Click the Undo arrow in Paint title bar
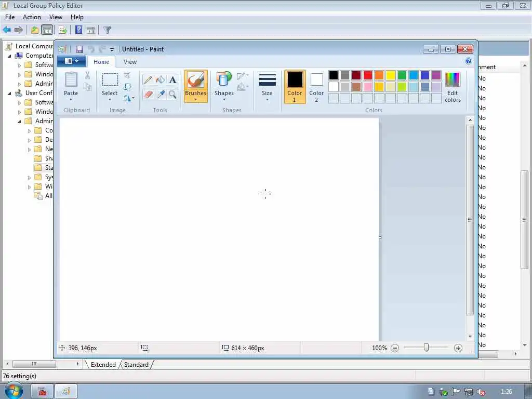The height and width of the screenshot is (399, 532). point(91,49)
